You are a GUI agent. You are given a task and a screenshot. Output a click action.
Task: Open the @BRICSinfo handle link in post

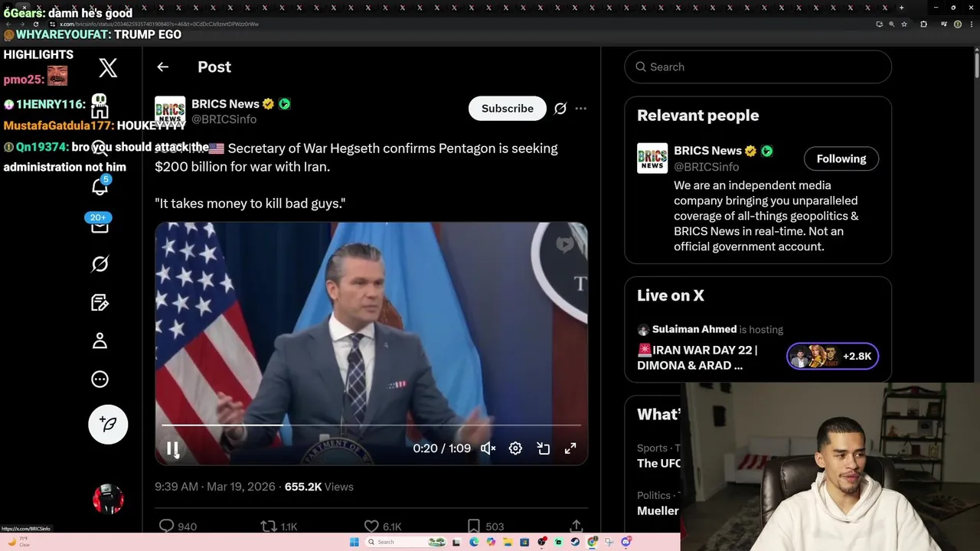click(x=224, y=119)
